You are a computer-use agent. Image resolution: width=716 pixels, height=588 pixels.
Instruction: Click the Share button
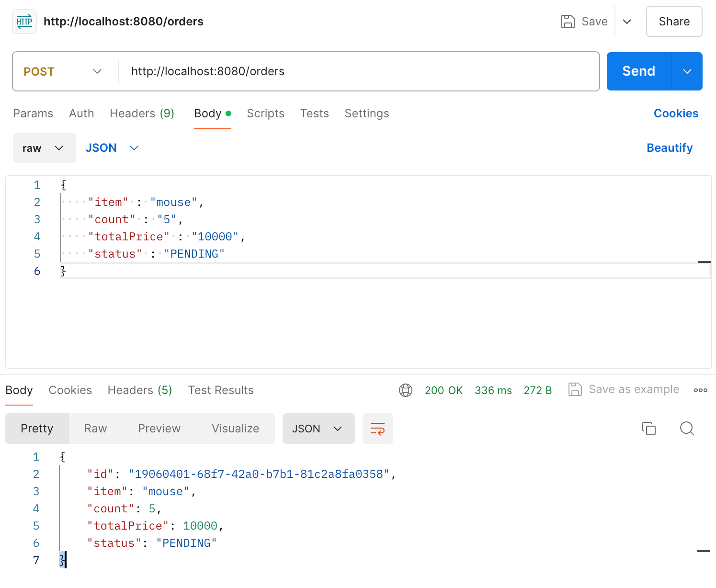tap(674, 22)
